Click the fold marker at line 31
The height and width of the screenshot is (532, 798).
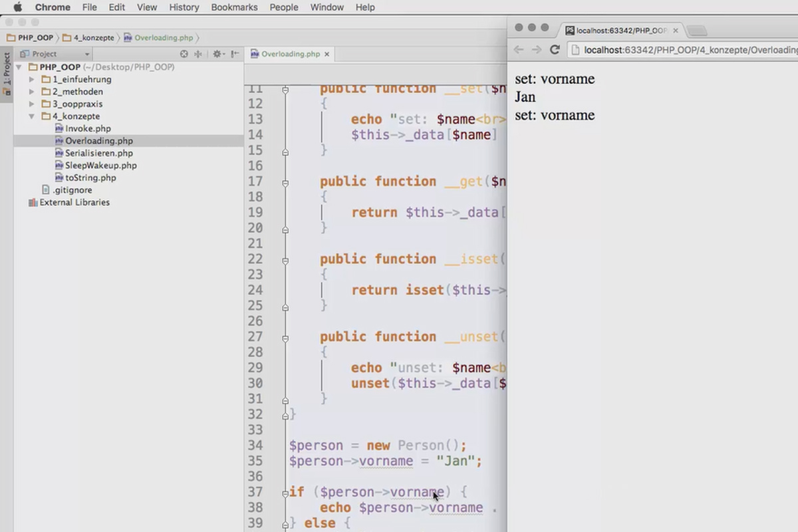pos(285,399)
